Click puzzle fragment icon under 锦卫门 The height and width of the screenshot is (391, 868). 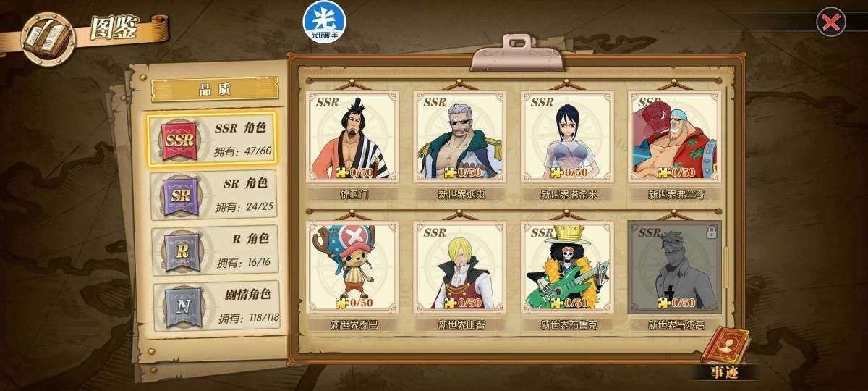click(x=342, y=173)
